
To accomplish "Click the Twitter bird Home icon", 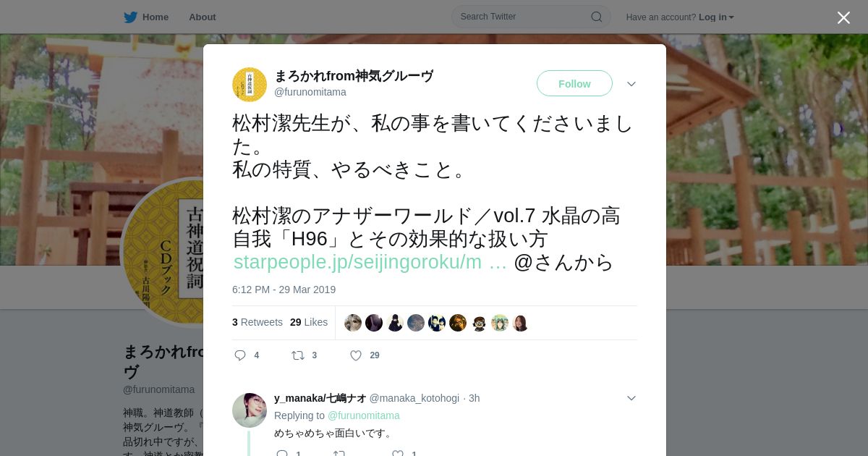I will [x=130, y=17].
